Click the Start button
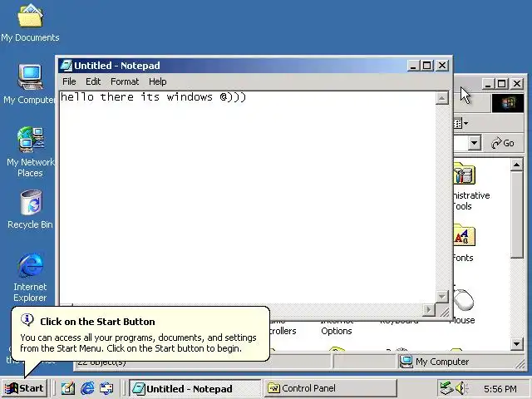This screenshot has width=532, height=399. click(x=24, y=388)
